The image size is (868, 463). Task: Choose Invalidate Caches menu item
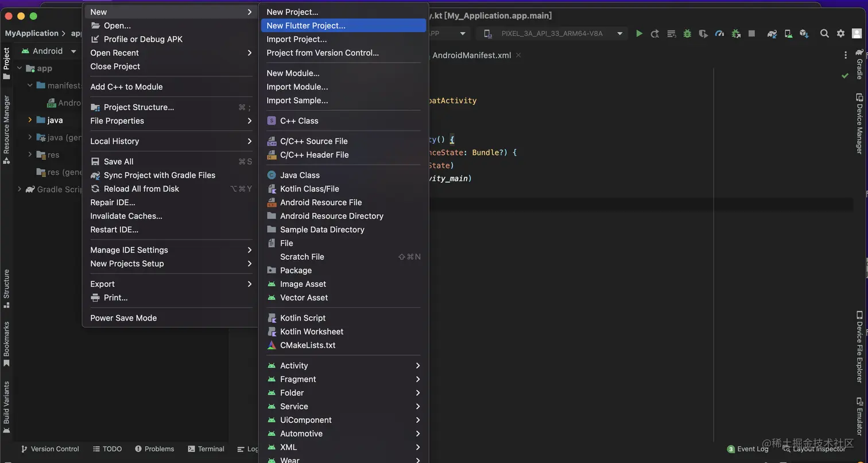(x=171, y=216)
